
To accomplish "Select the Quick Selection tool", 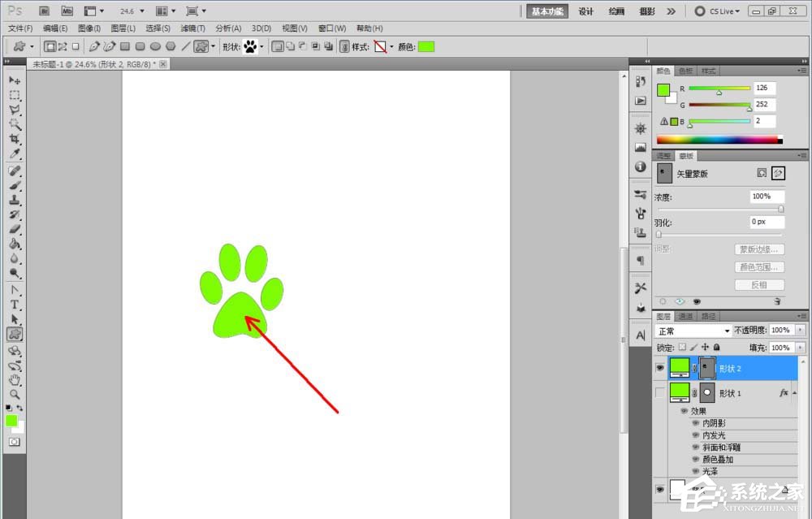I will click(x=15, y=124).
